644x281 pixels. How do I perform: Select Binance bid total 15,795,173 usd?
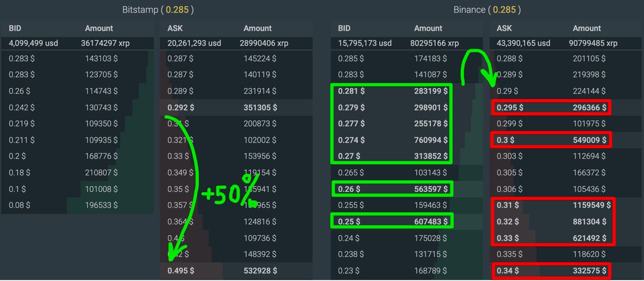[x=365, y=43]
